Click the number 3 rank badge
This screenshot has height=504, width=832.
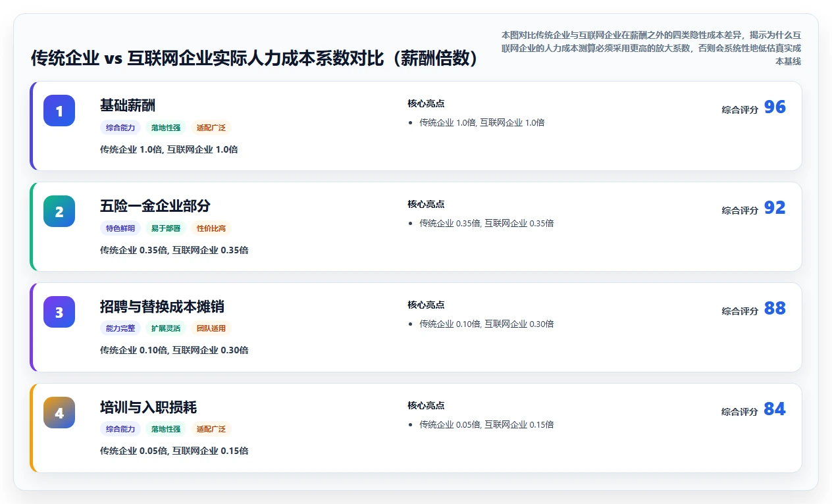pos(59,312)
